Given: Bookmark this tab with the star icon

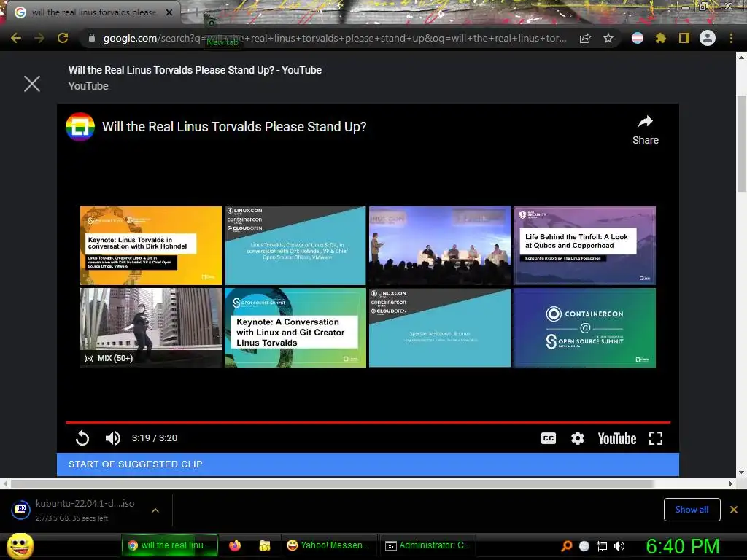Looking at the screenshot, I should (x=608, y=38).
